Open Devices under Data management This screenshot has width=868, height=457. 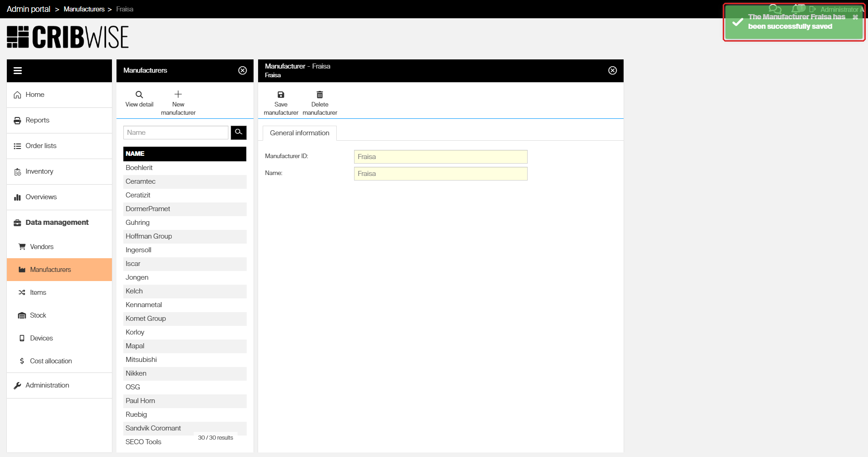point(59,338)
